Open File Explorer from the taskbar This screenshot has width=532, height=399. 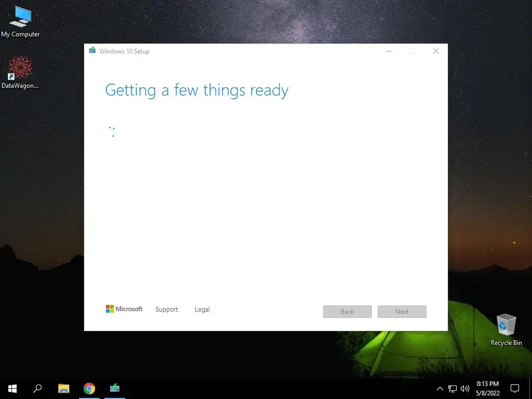point(63,389)
